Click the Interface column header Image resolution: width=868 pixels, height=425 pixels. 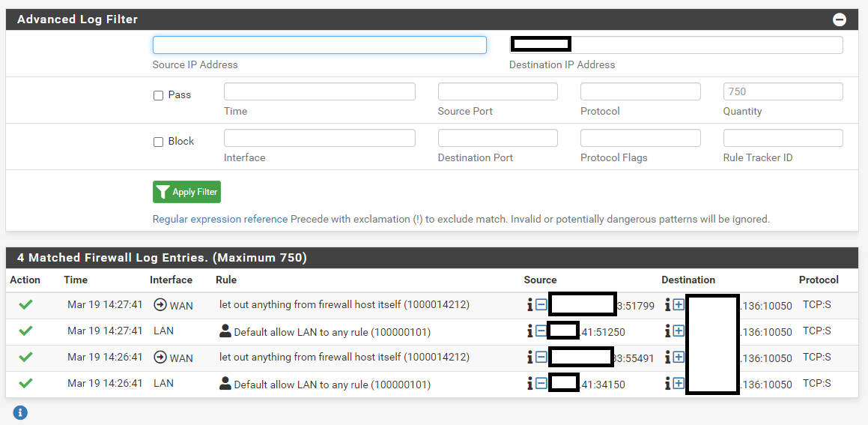[x=171, y=280]
